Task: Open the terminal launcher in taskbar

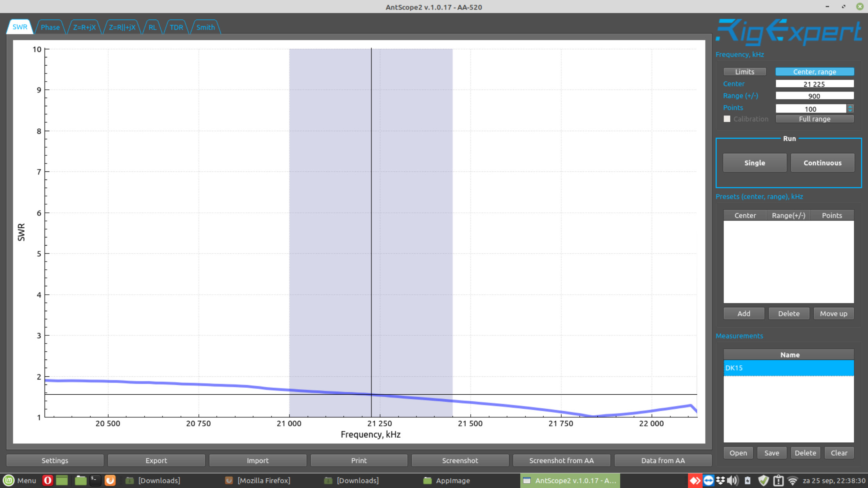Action: 95,480
